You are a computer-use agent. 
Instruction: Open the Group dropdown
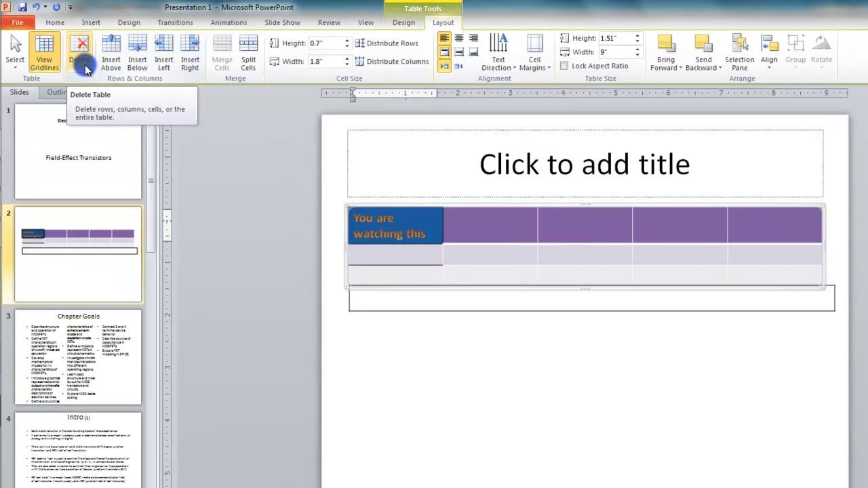click(x=795, y=53)
